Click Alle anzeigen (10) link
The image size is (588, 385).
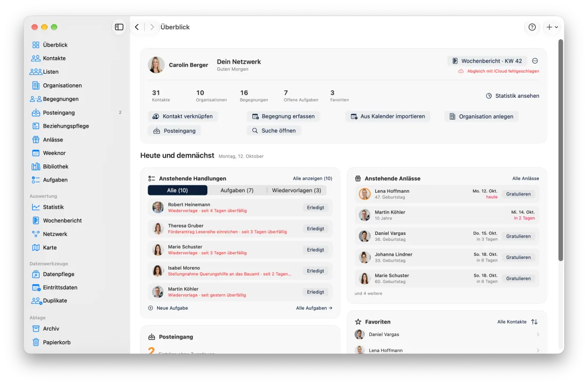click(312, 179)
